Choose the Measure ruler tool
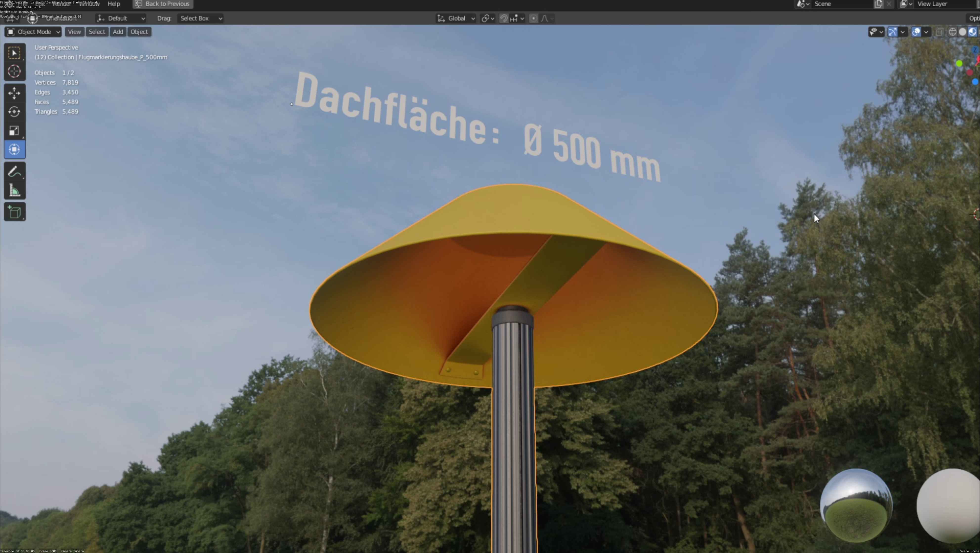 point(14,190)
